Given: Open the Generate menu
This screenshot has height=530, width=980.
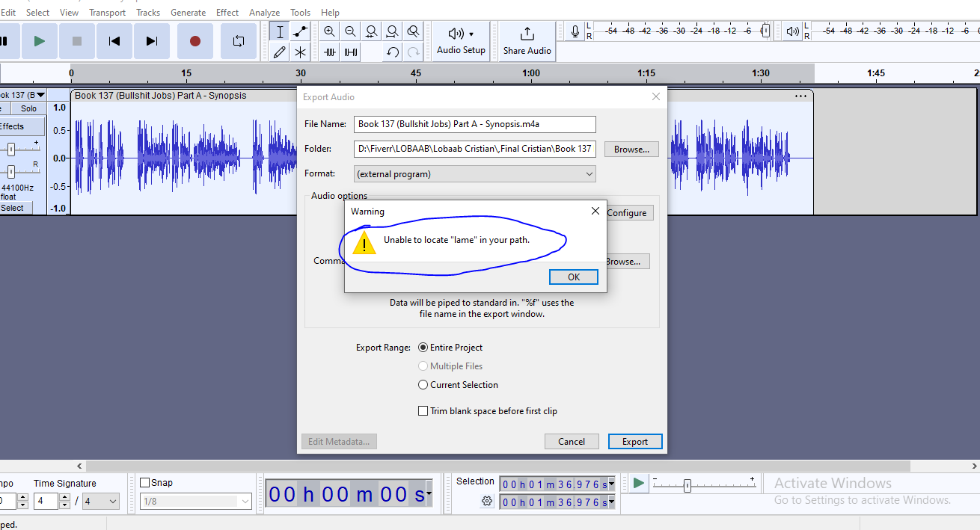Looking at the screenshot, I should point(188,13).
